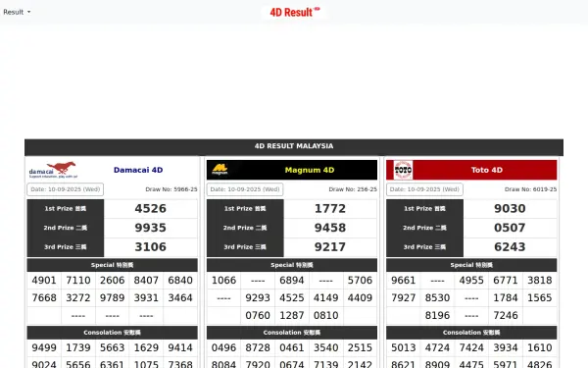This screenshot has height=368, width=588.
Task: Open the Result dropdown menu
Action: (17, 12)
